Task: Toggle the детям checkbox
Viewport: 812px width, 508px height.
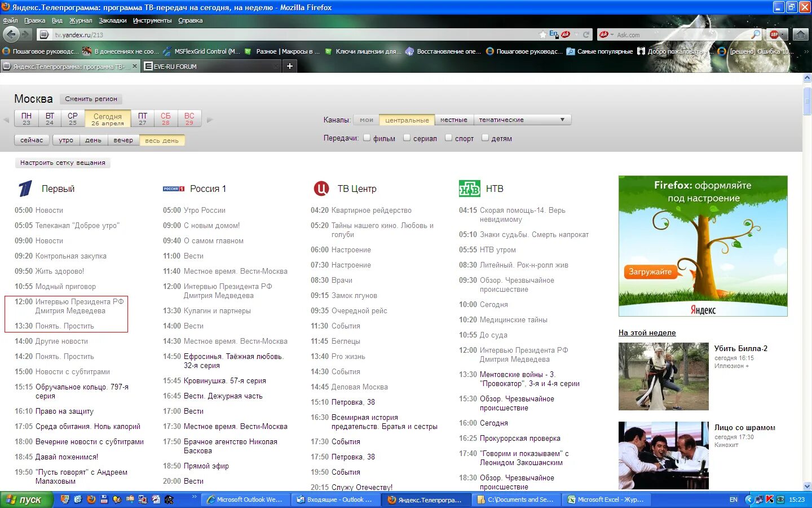Action: pos(485,138)
